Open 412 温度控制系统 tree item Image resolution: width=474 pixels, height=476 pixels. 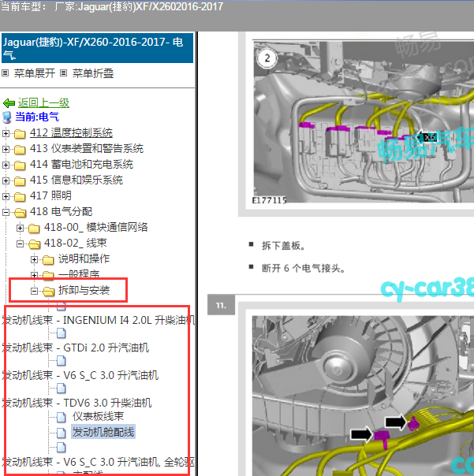pos(71,133)
